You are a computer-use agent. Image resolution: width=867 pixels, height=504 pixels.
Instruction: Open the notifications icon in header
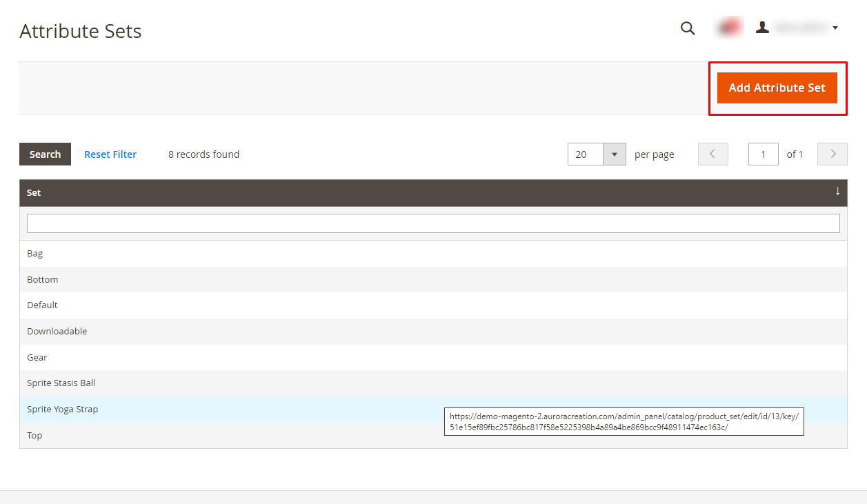click(729, 28)
